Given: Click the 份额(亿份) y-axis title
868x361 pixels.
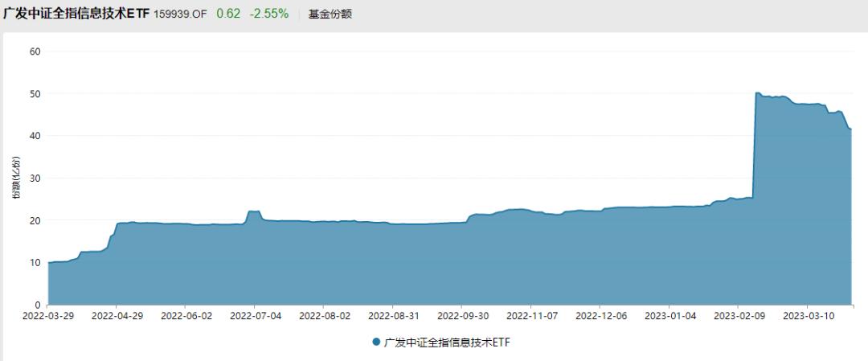Looking at the screenshot, I should click(17, 178).
